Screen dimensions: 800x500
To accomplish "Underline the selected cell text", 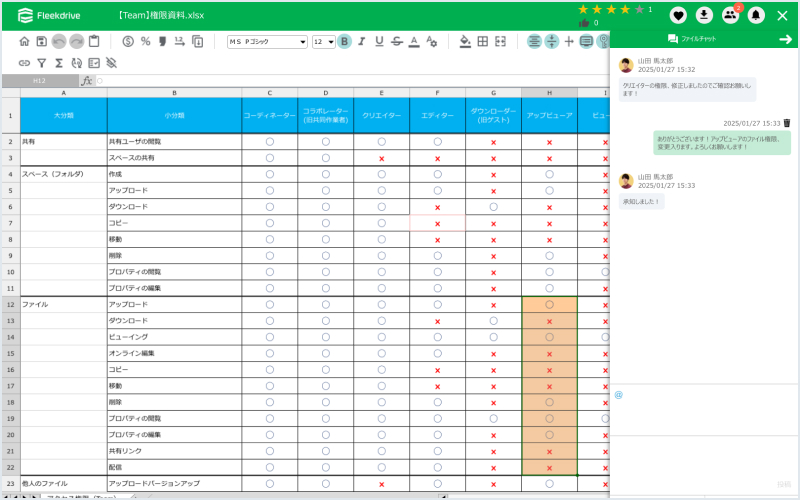I will [379, 42].
